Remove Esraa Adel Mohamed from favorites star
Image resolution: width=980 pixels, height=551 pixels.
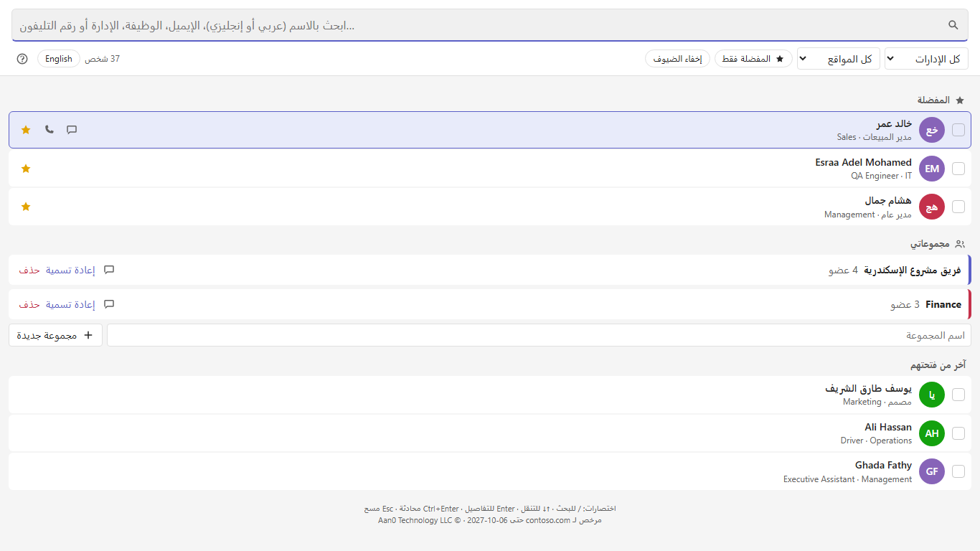[26, 169]
